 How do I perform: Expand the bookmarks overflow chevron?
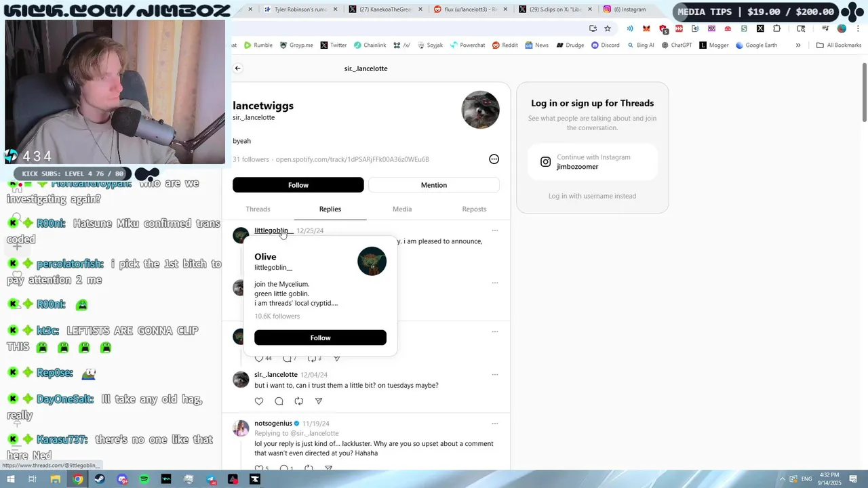798,45
